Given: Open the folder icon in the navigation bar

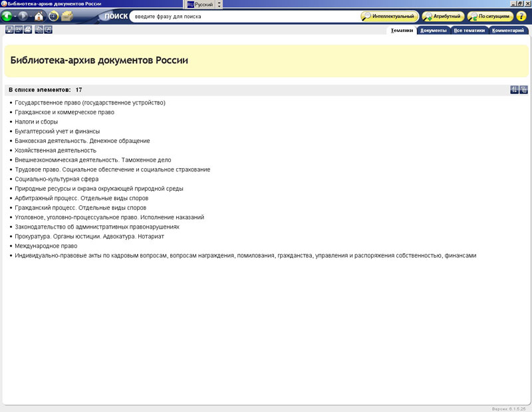Looking at the screenshot, I should click(x=67, y=16).
